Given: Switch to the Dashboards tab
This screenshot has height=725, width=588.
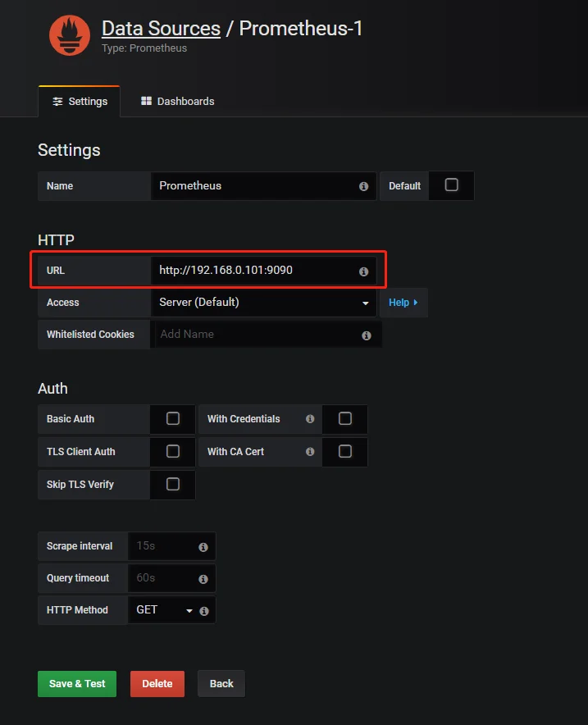Looking at the screenshot, I should pos(177,101).
